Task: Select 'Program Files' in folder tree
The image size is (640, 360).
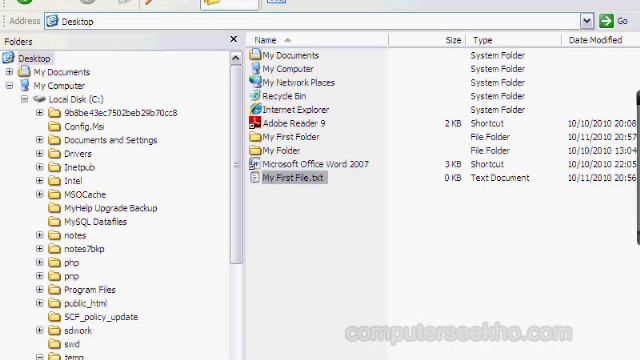Action: point(90,290)
